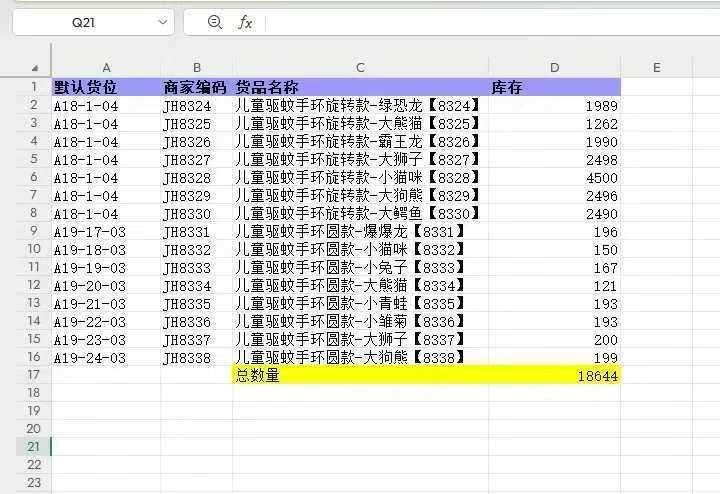The width and height of the screenshot is (720, 494).
Task: Click the total cell showing 18644
Action: pos(554,375)
